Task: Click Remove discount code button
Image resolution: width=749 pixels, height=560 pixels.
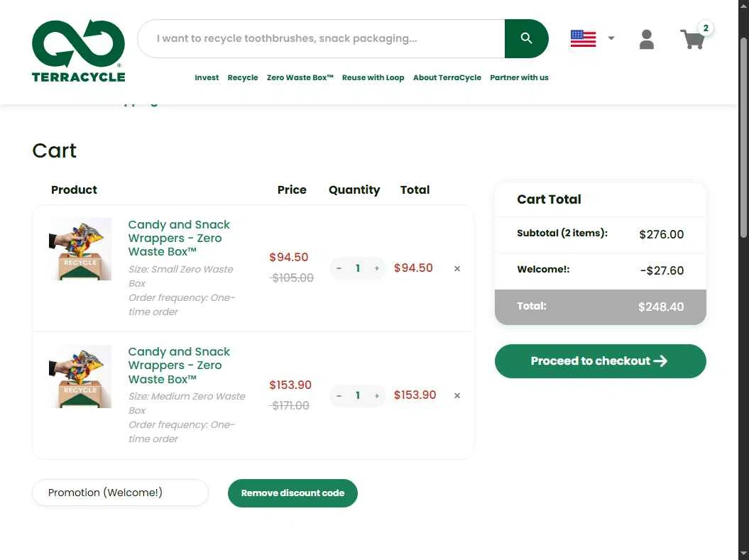Action: click(293, 493)
